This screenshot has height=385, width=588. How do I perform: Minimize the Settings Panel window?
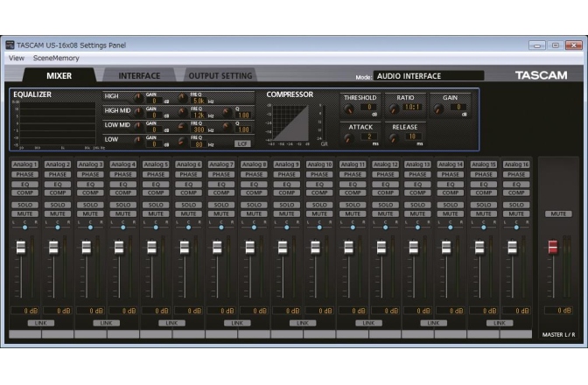tap(537, 45)
